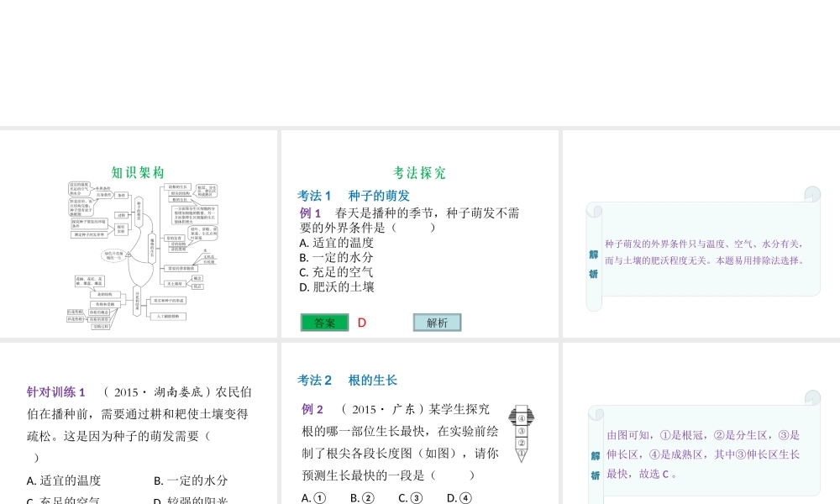Select the 由图可知 explanation text
840x504 pixels.
pyautogui.click(x=703, y=454)
